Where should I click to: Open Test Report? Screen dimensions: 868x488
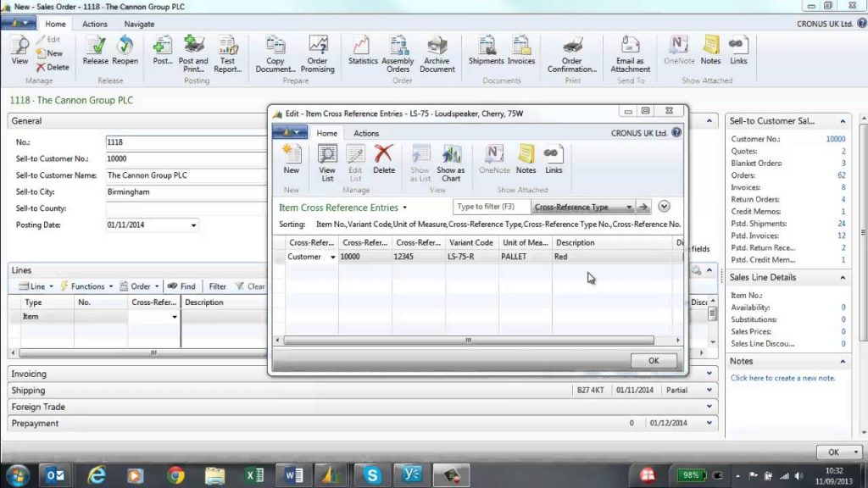pyautogui.click(x=227, y=54)
